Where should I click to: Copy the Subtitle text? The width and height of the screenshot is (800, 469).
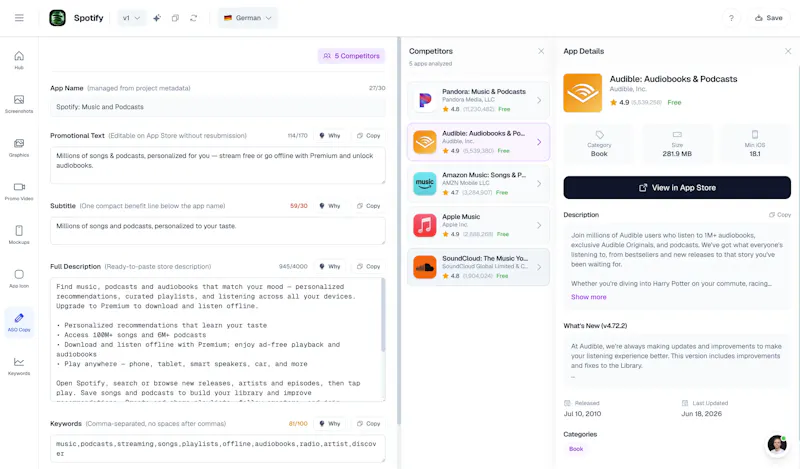pos(368,206)
